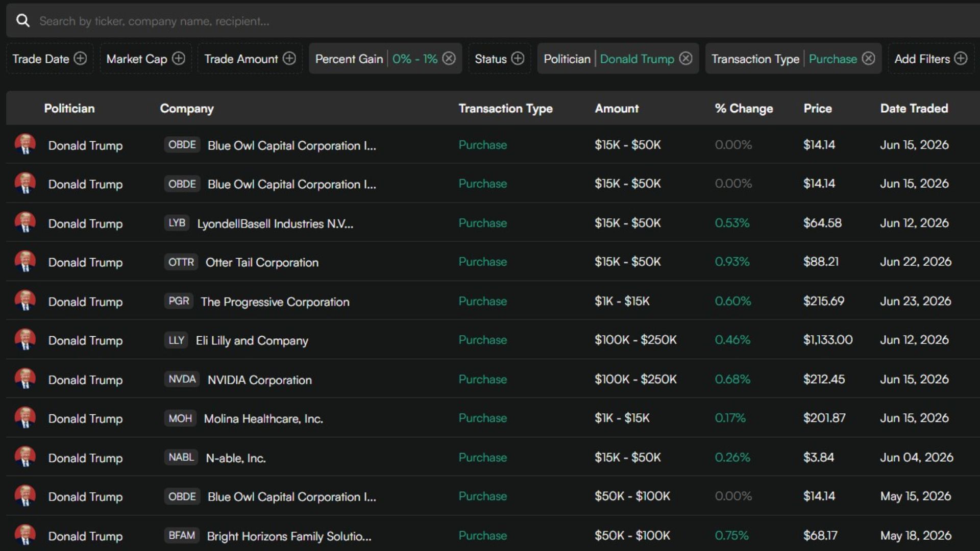Screen dimensions: 980x551
Task: Click the LYB ticker badge
Action: click(177, 223)
